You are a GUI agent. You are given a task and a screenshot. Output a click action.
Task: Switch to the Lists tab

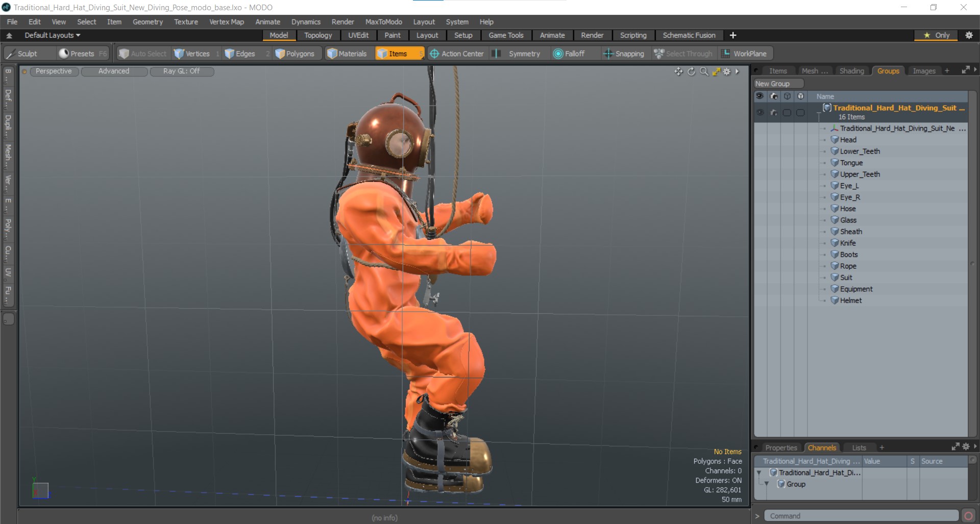(x=859, y=448)
